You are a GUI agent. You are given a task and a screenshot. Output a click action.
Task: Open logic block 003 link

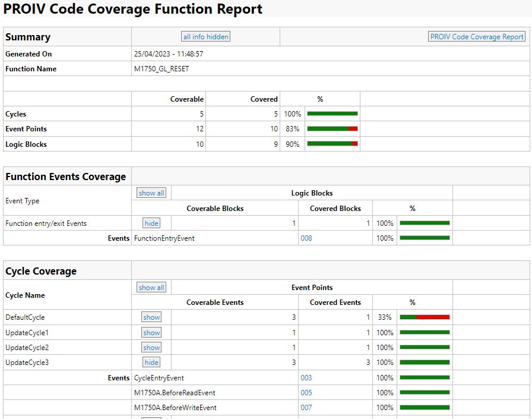click(x=306, y=377)
